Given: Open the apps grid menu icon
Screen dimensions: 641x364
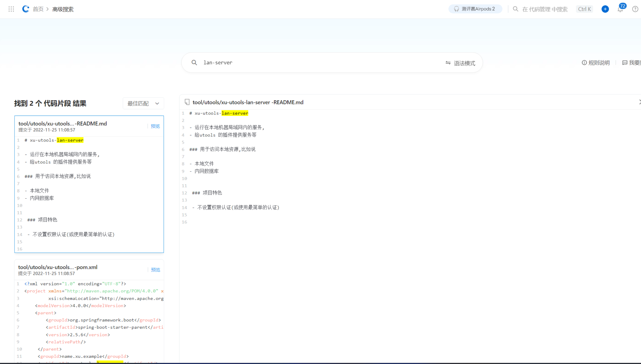Looking at the screenshot, I should point(11,9).
